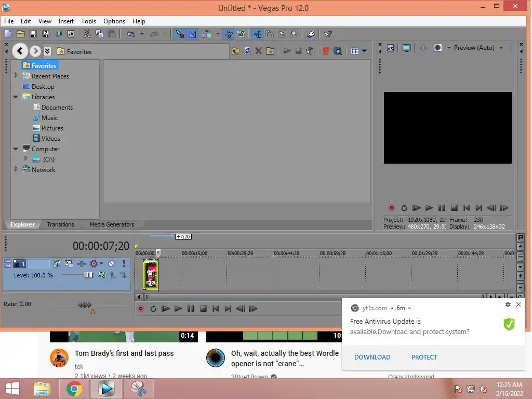Open Project Video Properties in preview panel

click(391, 48)
